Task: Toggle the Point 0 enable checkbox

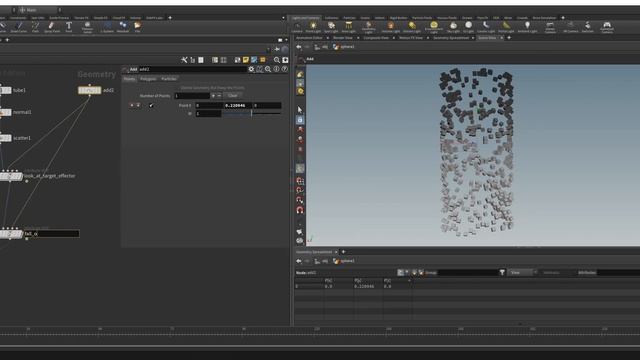Action: point(151,105)
